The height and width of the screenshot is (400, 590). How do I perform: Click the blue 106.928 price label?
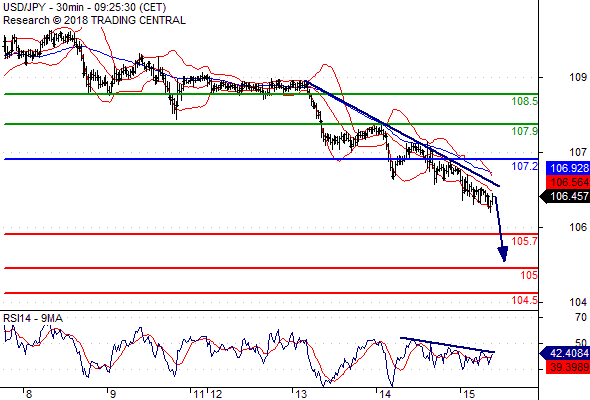(568, 168)
